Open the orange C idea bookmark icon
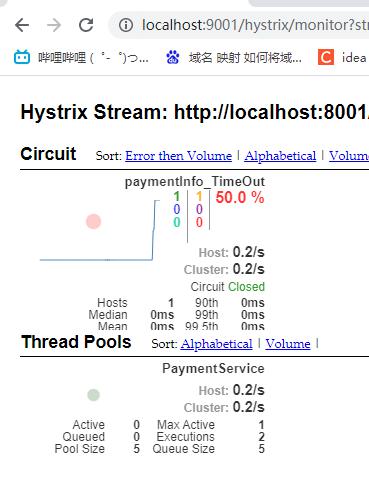This screenshot has height=486, width=369. click(326, 57)
